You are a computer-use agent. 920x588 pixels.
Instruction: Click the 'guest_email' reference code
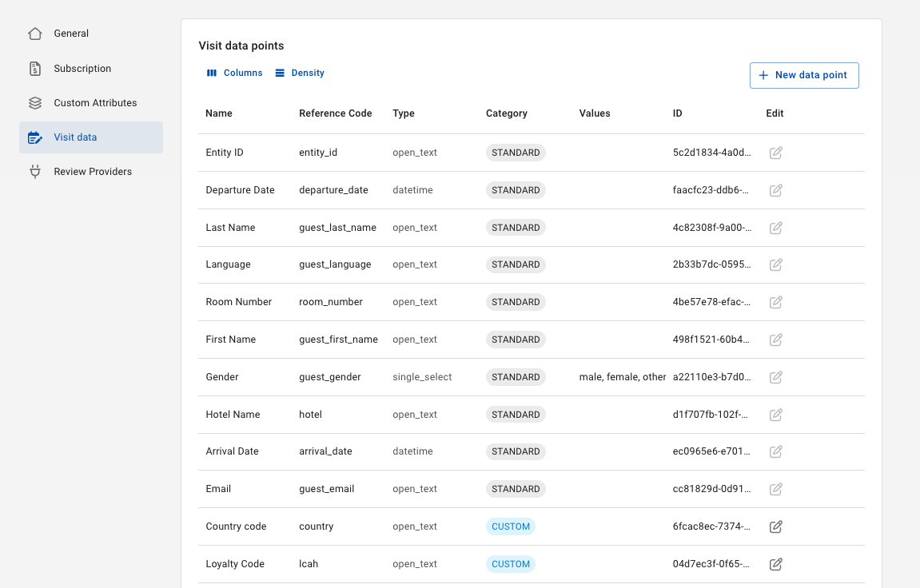[x=327, y=489]
